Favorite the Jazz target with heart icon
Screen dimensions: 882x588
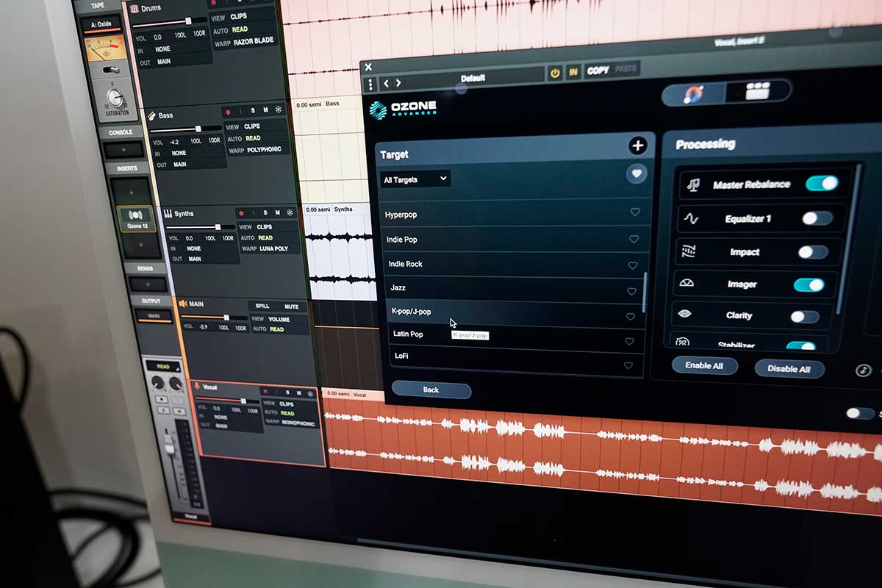(x=631, y=291)
